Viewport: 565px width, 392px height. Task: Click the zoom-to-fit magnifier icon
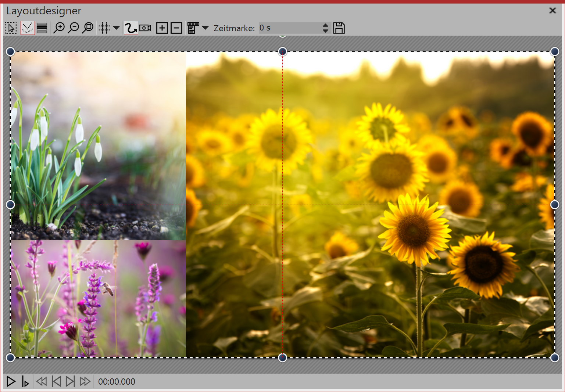coord(88,28)
